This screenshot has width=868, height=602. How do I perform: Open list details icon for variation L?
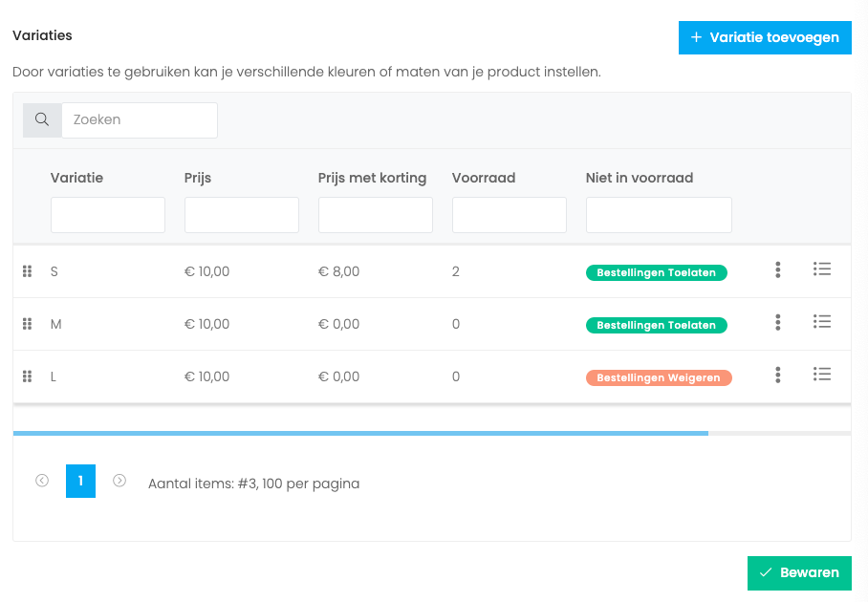pyautogui.click(x=822, y=374)
